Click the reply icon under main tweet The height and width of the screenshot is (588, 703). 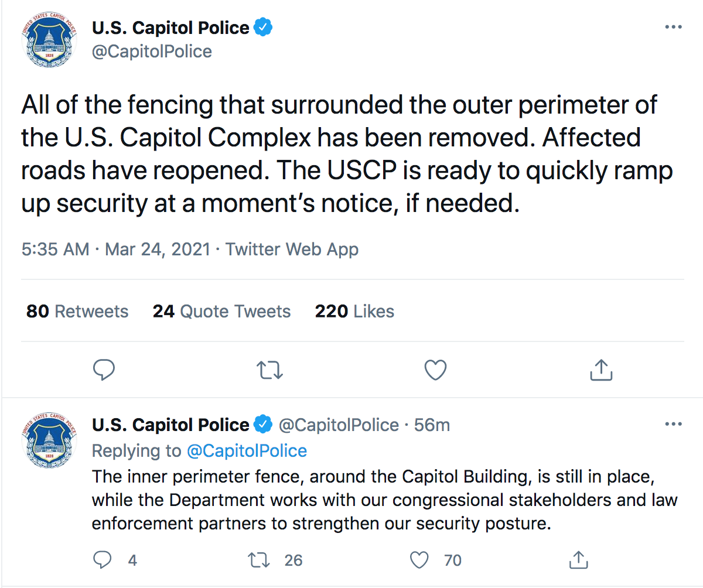tap(104, 370)
